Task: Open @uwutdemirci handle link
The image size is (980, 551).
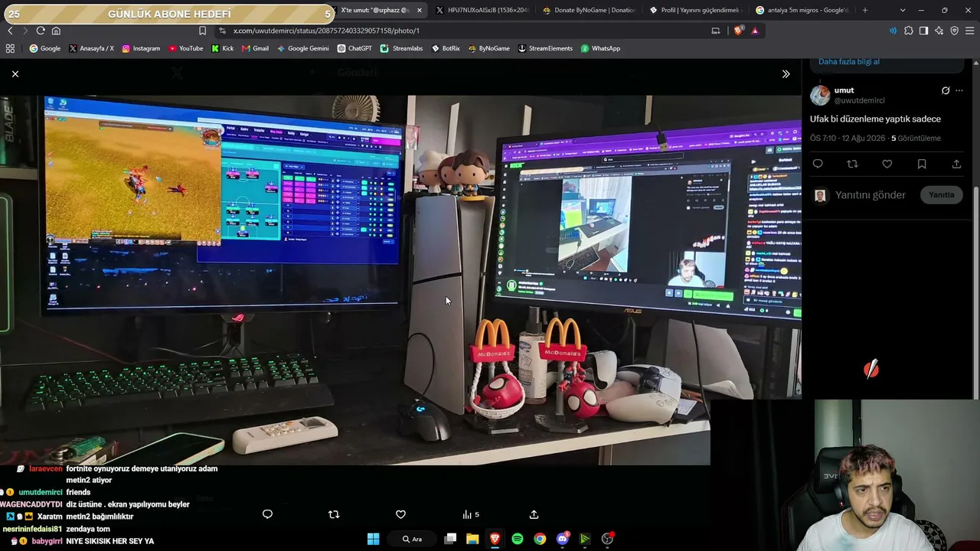Action: pos(859,100)
